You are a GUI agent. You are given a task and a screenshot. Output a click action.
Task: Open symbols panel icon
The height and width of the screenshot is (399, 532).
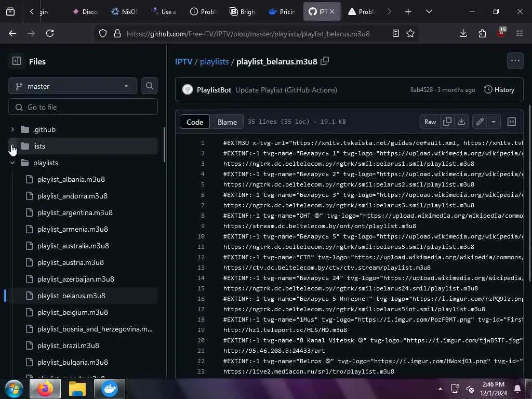point(512,122)
